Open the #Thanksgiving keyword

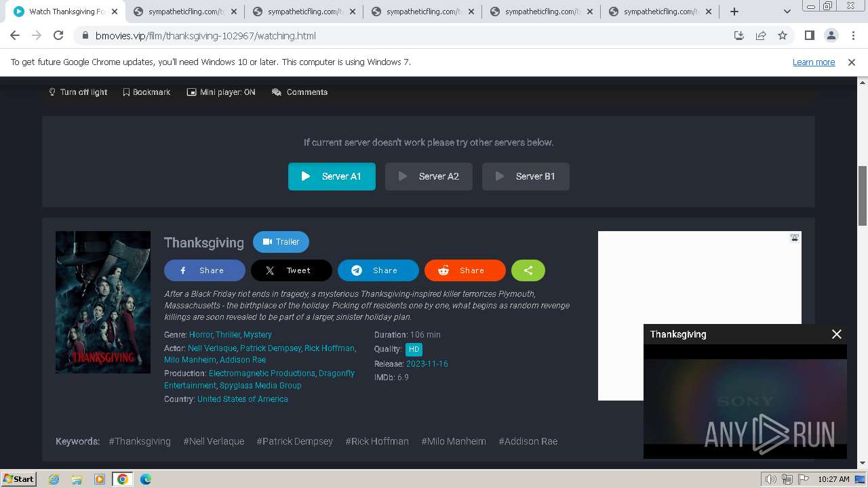(x=140, y=441)
